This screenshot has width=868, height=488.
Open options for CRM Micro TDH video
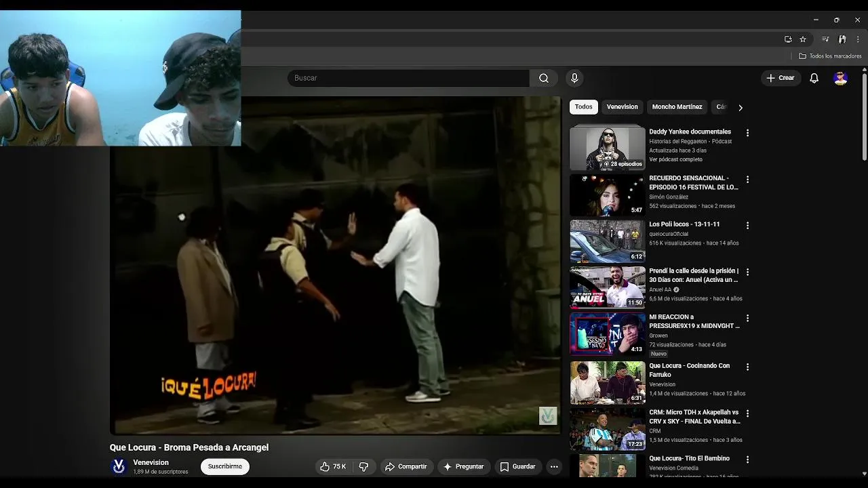click(747, 413)
